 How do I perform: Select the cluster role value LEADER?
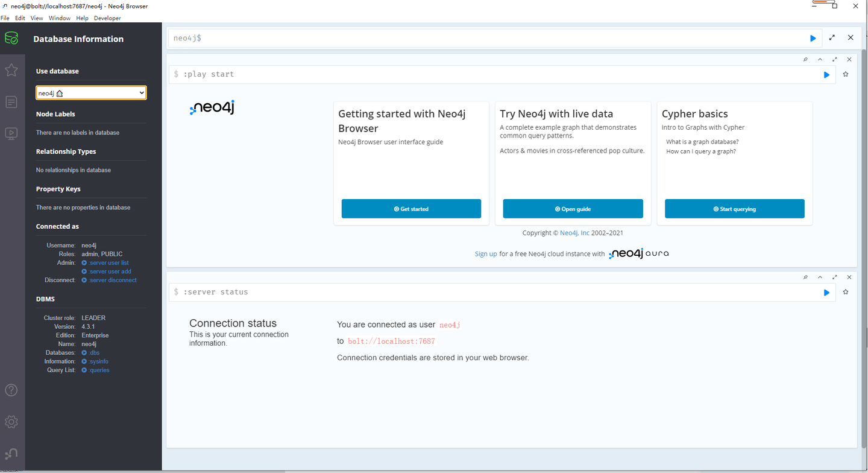pos(93,318)
